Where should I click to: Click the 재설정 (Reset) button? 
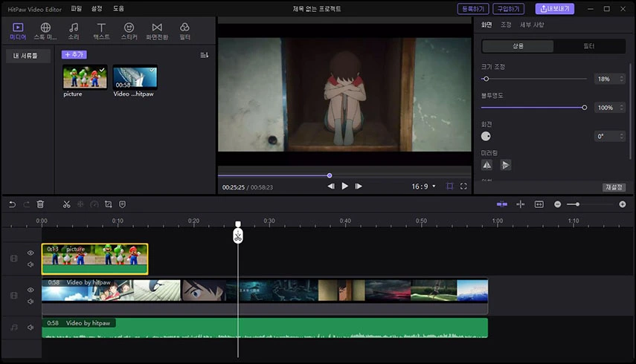point(614,187)
